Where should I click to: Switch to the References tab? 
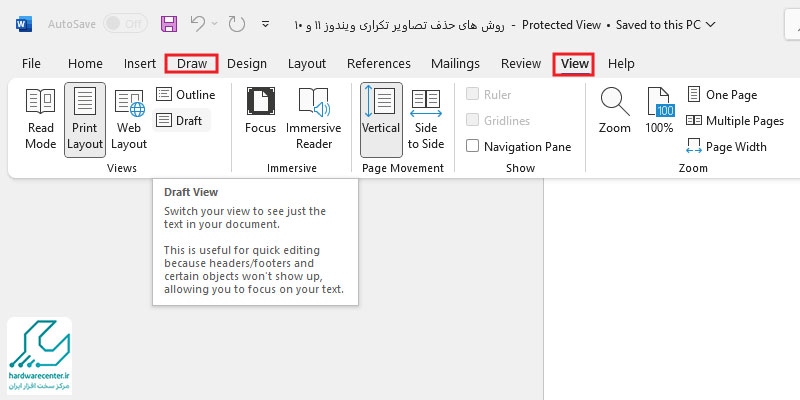379,64
